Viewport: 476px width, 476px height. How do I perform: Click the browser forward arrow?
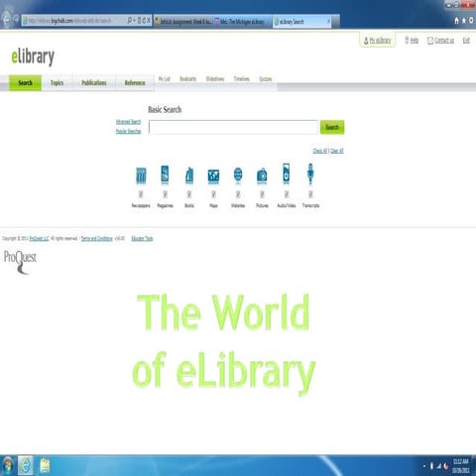[x=16, y=20]
